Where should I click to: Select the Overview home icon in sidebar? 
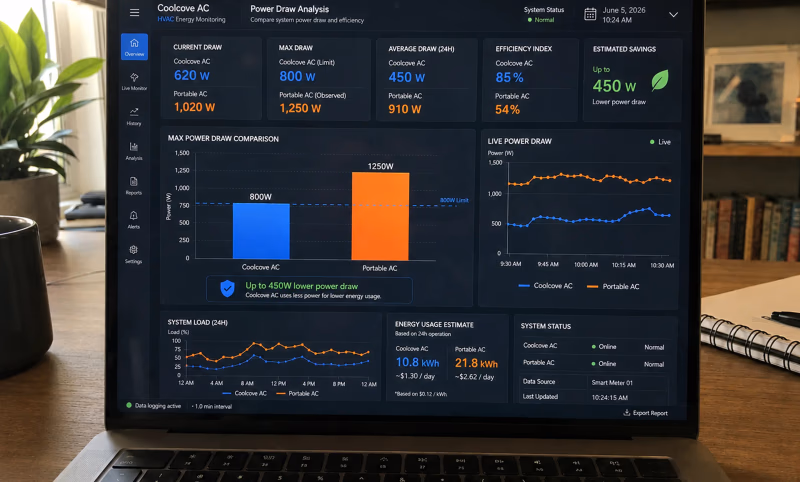pos(134,46)
